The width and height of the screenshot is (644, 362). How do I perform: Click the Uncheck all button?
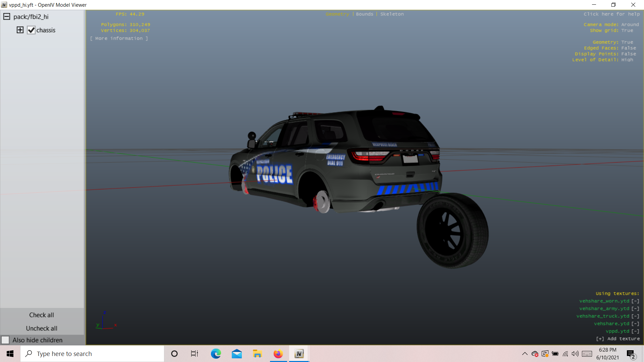point(42,328)
